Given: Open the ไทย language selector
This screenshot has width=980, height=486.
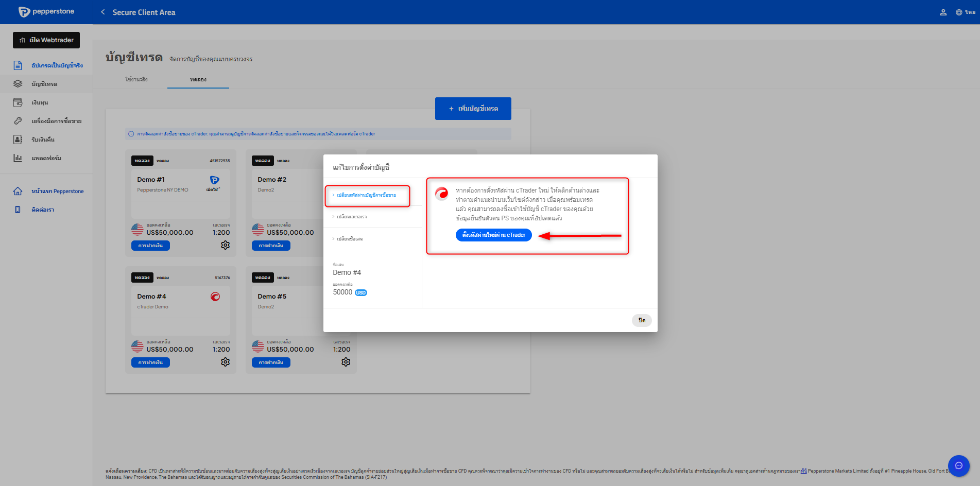Looking at the screenshot, I should (x=966, y=12).
